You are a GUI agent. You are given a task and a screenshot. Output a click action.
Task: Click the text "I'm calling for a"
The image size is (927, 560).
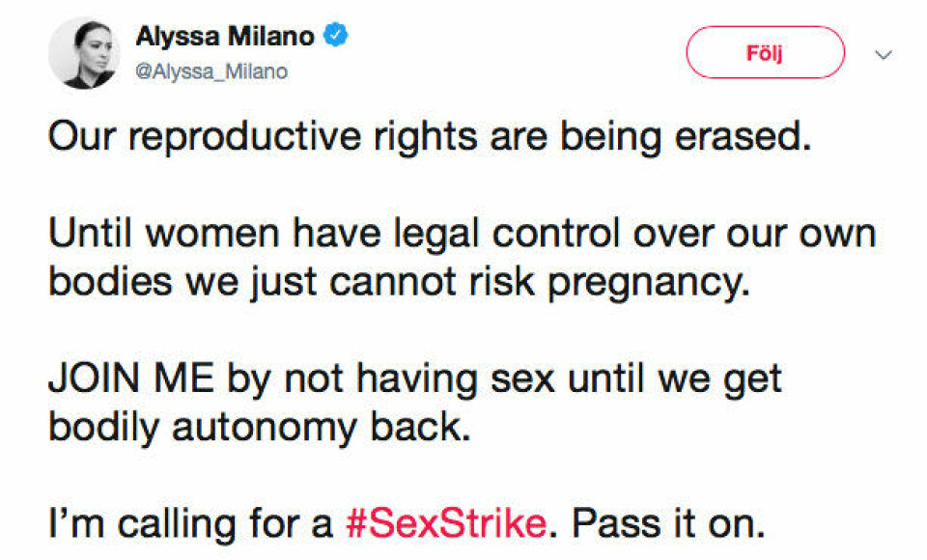191,525
